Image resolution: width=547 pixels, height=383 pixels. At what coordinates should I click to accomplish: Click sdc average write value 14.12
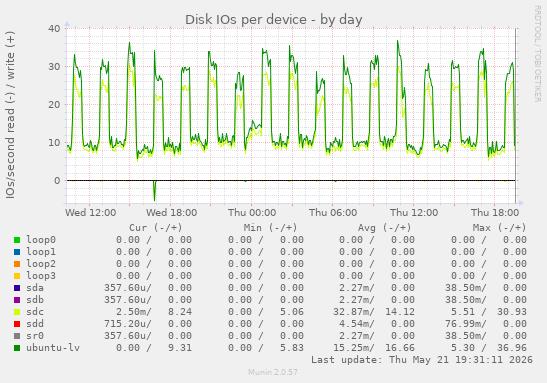tap(400, 312)
